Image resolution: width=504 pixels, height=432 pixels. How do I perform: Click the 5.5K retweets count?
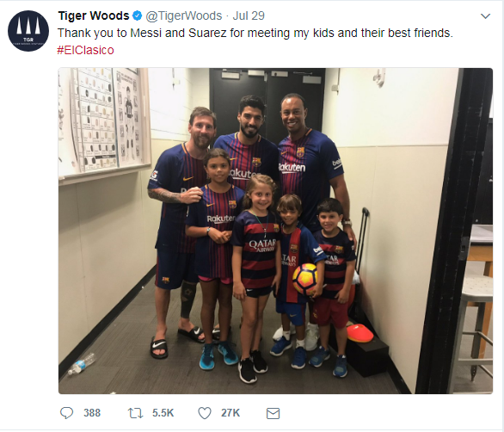pos(163,413)
